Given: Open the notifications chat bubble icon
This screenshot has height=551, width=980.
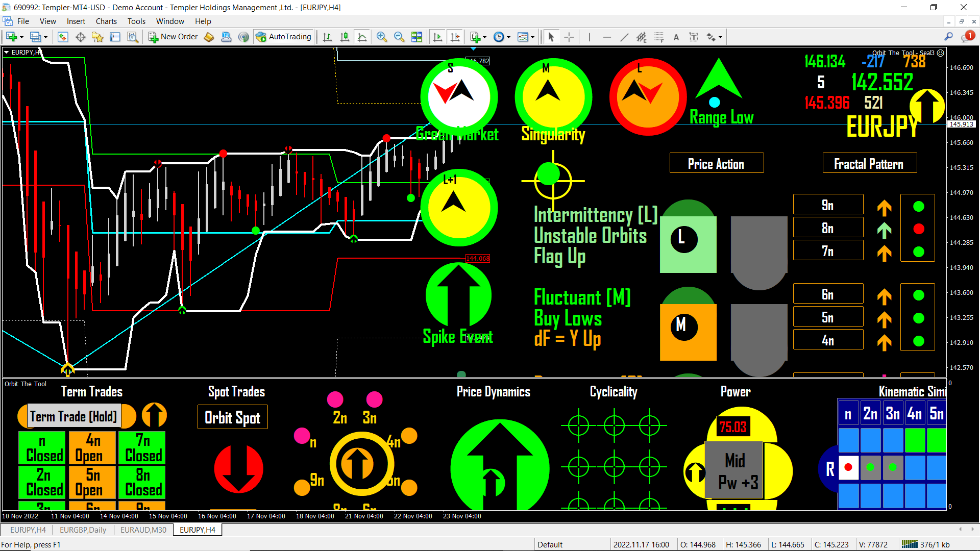Looking at the screenshot, I should [967, 37].
